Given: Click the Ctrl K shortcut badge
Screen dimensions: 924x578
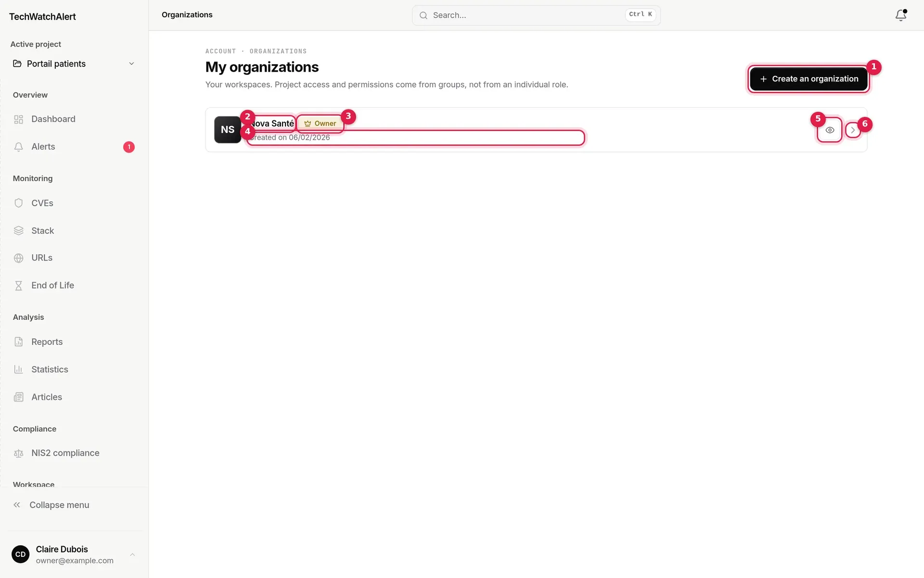Looking at the screenshot, I should (640, 14).
